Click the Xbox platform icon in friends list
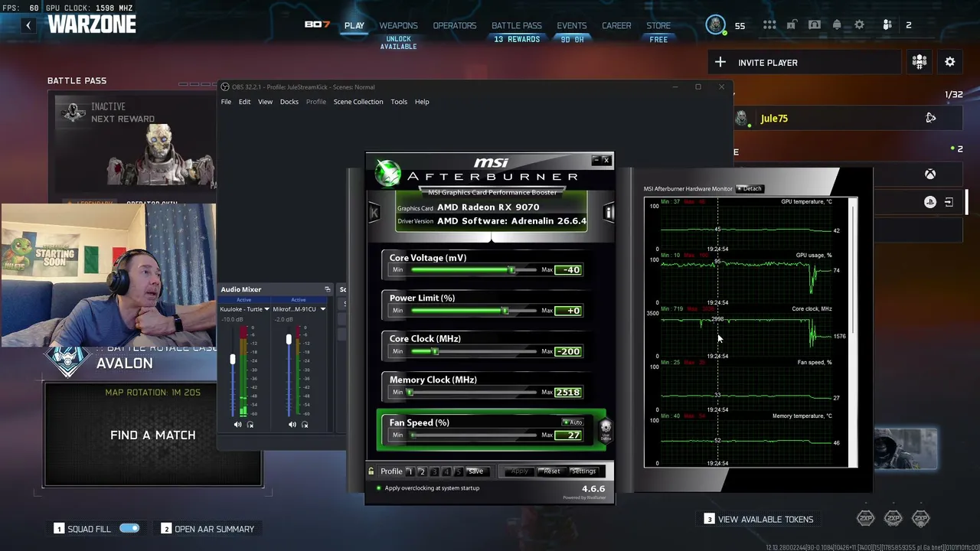980x551 pixels. click(930, 174)
